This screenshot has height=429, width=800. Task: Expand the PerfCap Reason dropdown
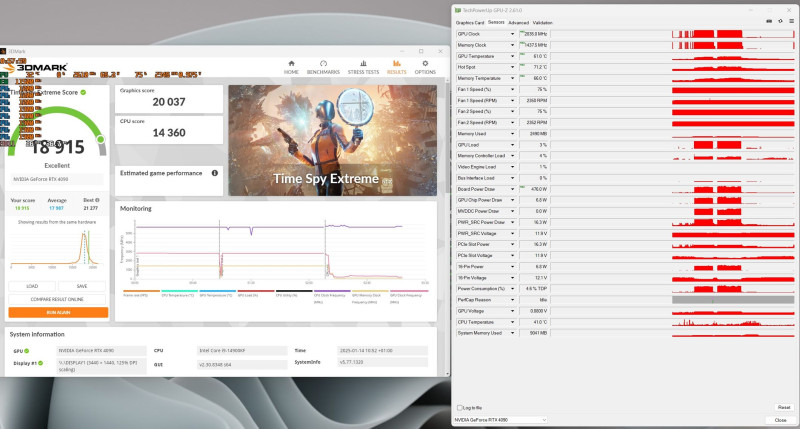click(x=512, y=300)
